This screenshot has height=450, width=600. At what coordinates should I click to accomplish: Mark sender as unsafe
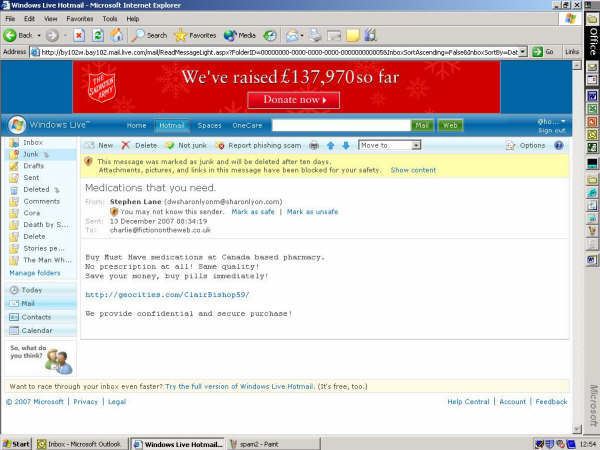pyautogui.click(x=312, y=212)
